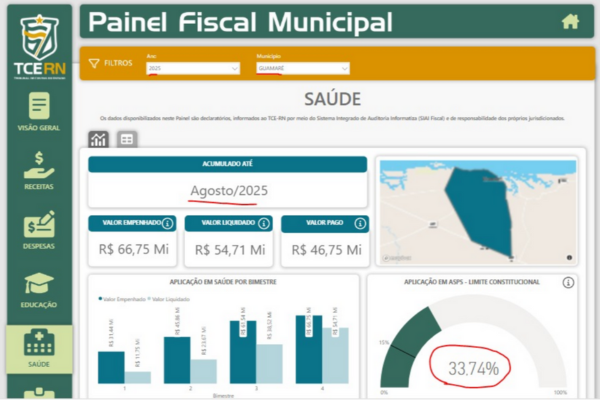Click the Valor Liquidado legend entry
The height and width of the screenshot is (400, 600).
click(169, 299)
